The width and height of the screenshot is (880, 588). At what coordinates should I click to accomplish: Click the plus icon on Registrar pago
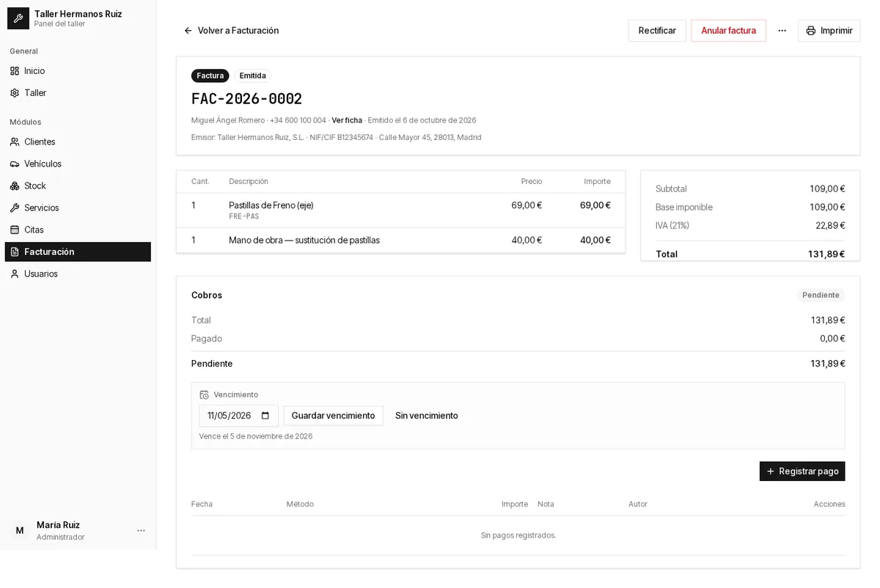(x=770, y=471)
